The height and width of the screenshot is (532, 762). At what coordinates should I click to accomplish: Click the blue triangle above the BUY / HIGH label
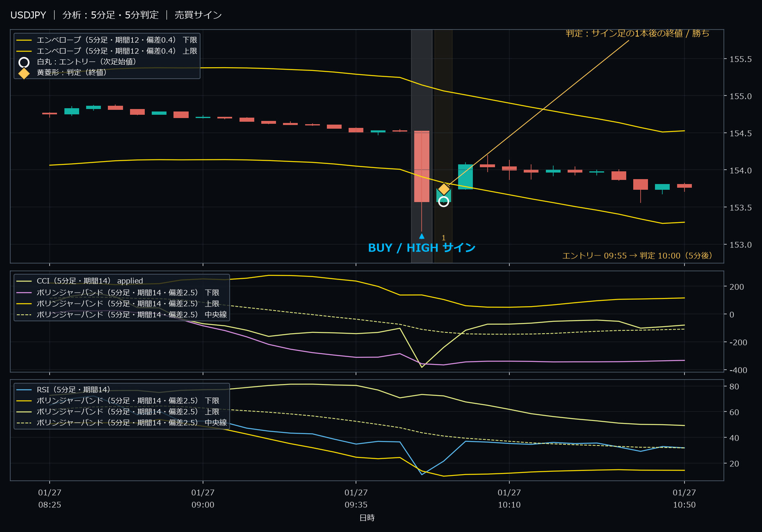422,236
